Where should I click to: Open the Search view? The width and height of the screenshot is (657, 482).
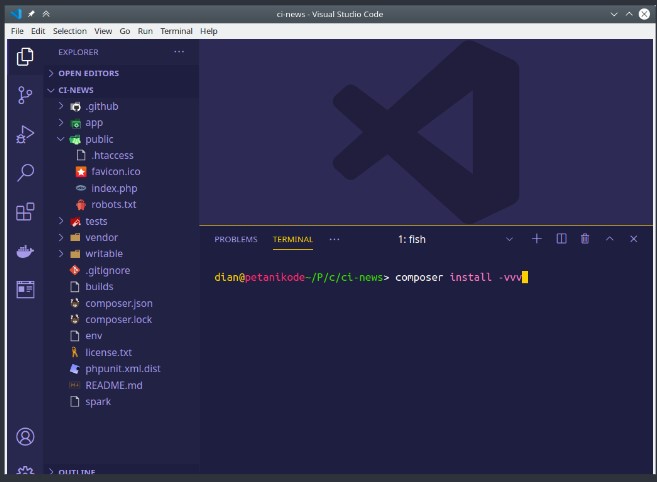coord(25,172)
